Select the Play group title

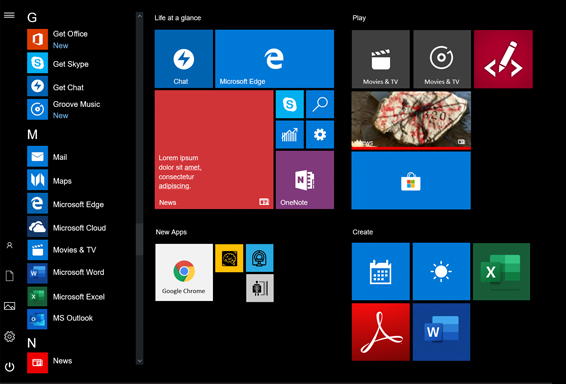(x=359, y=18)
